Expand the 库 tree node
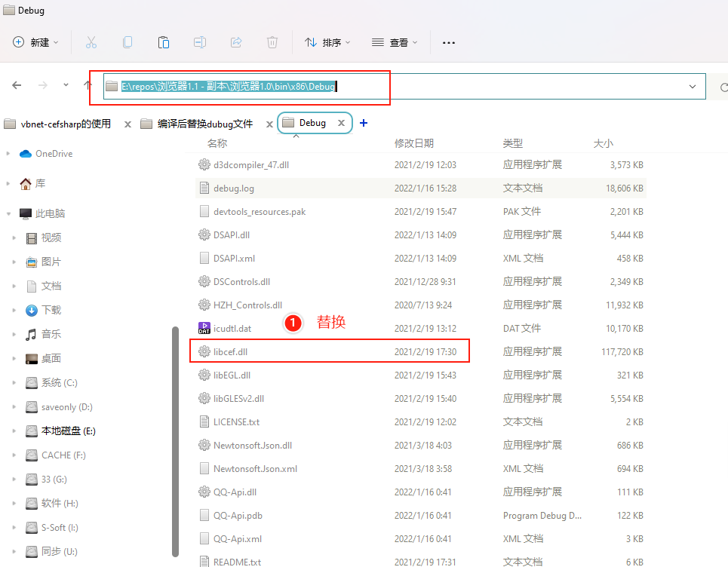Viewport: 728px width, 567px height. click(x=8, y=184)
